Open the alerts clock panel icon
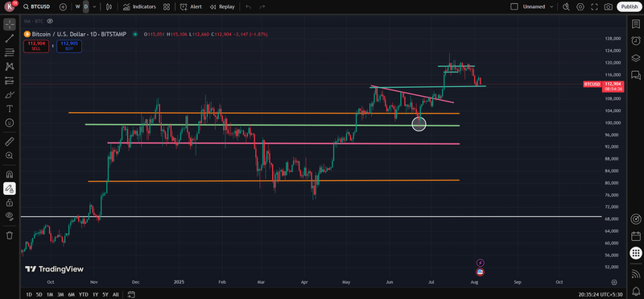The height and width of the screenshot is (299, 644). click(635, 40)
